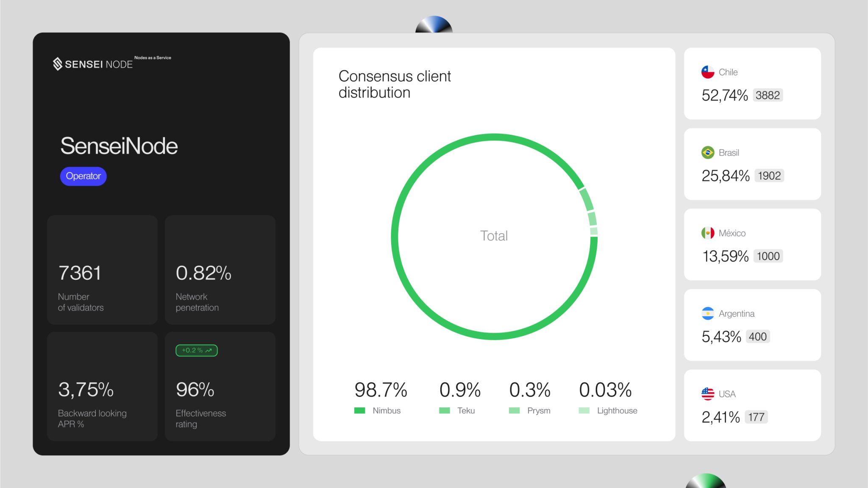Click the Prysm legend color swatch
The height and width of the screenshot is (488, 868).
tap(514, 410)
